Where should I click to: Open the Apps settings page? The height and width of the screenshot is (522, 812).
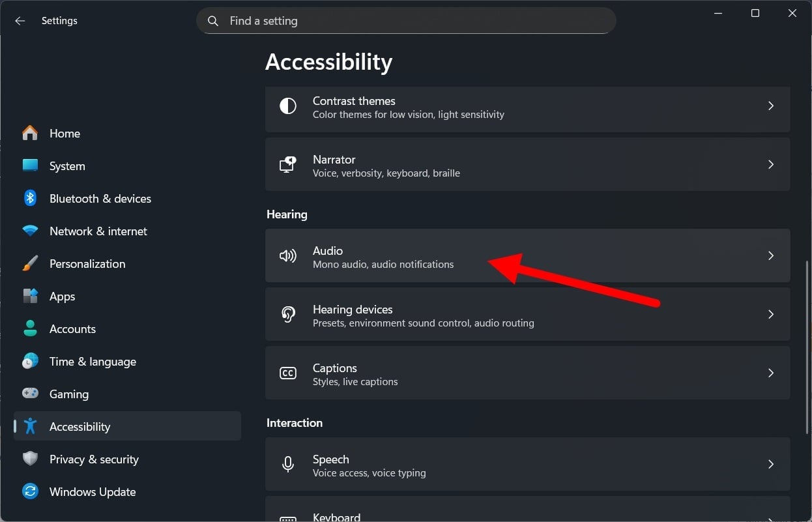(x=127, y=296)
